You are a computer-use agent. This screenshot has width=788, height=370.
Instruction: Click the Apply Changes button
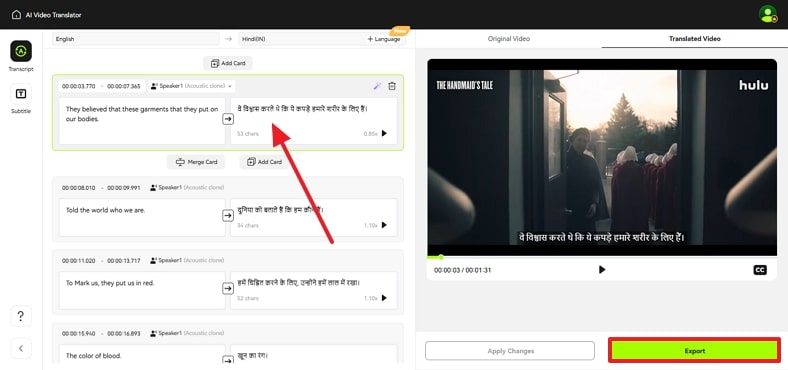pyautogui.click(x=510, y=351)
